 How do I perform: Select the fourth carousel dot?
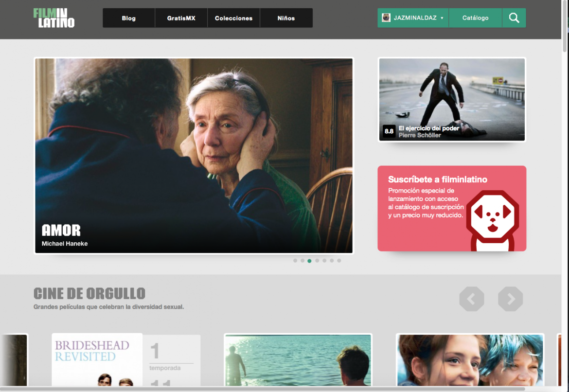pyautogui.click(x=317, y=261)
